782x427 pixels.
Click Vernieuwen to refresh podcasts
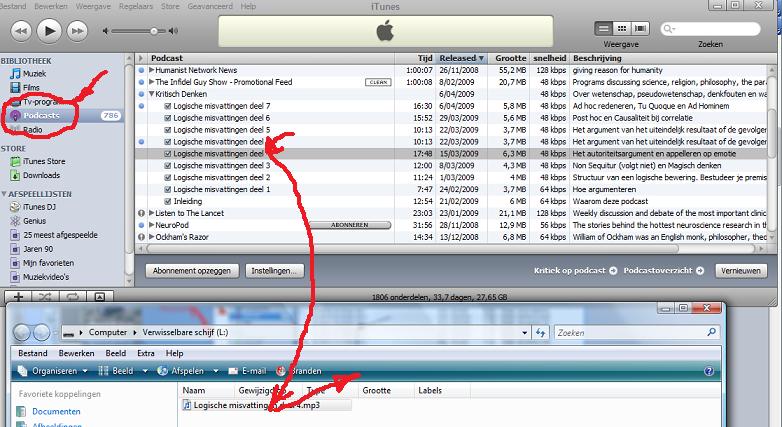pos(741,271)
